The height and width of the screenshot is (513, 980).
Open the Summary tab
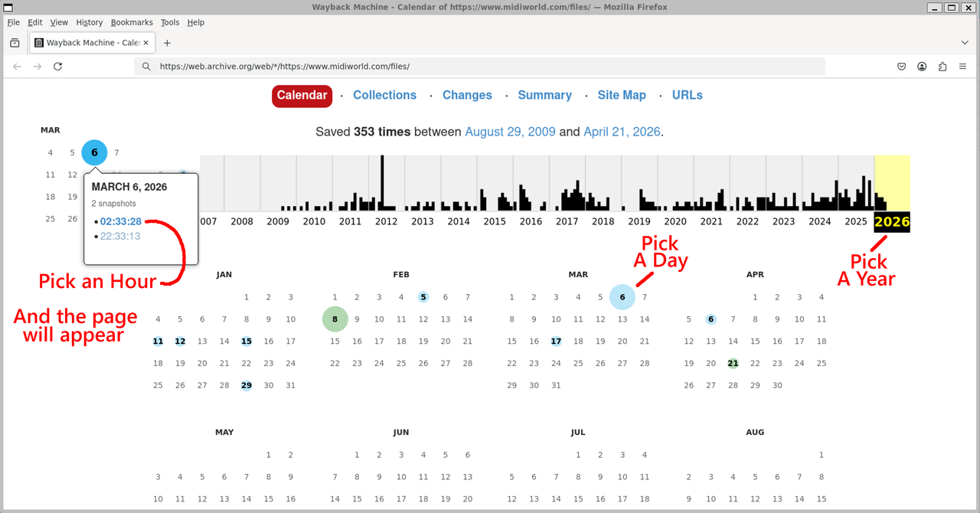(x=544, y=95)
